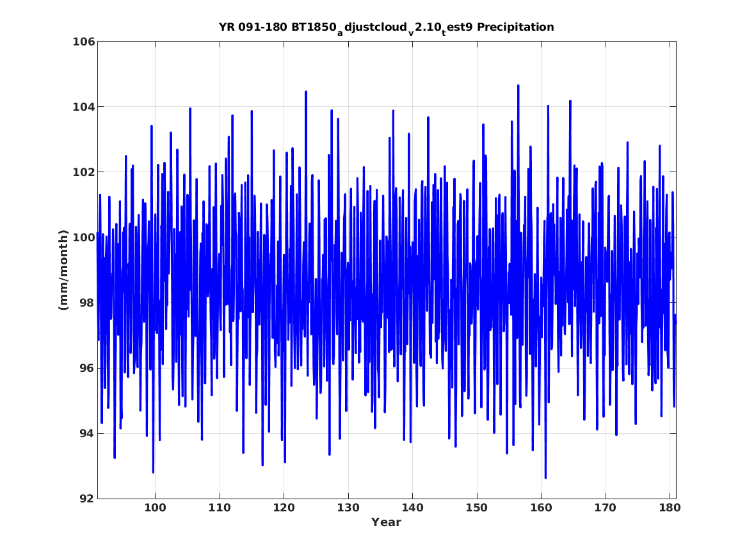Click the 'Year' x-axis label
Screen dimensions: 747x560
387,522
